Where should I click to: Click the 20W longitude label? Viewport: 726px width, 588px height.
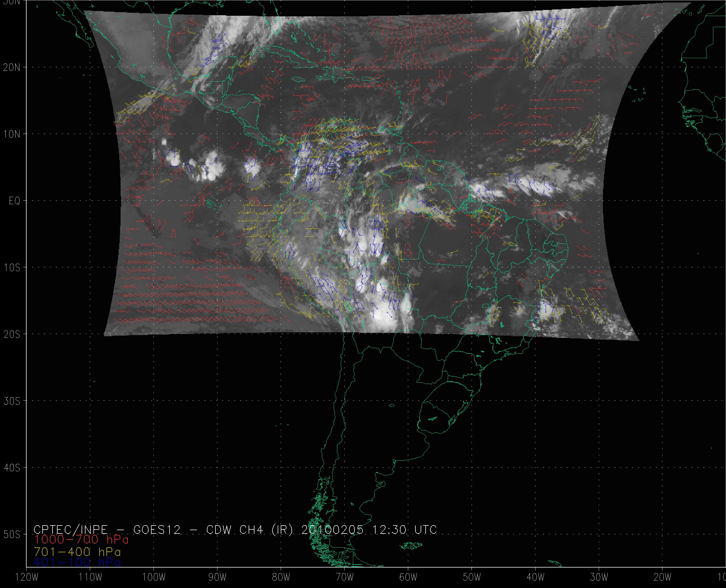click(x=662, y=577)
